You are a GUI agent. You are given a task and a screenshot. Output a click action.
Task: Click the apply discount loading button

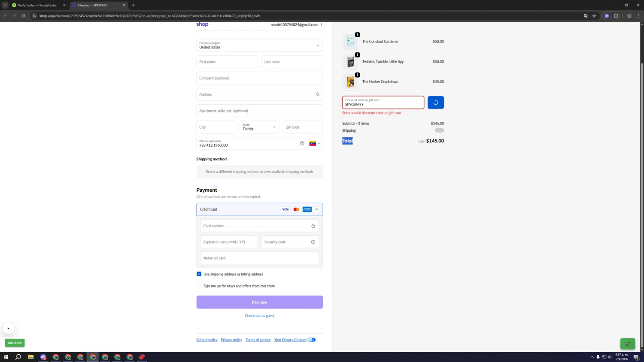tap(436, 103)
